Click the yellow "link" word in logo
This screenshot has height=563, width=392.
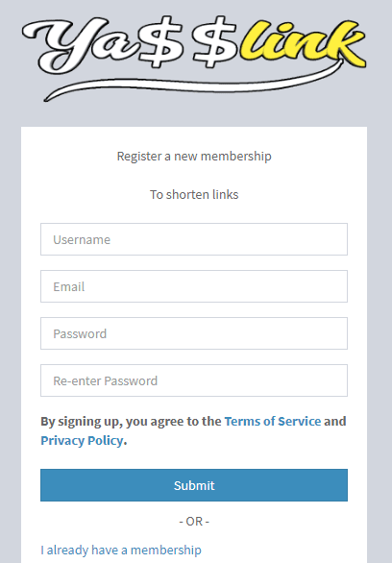(303, 44)
